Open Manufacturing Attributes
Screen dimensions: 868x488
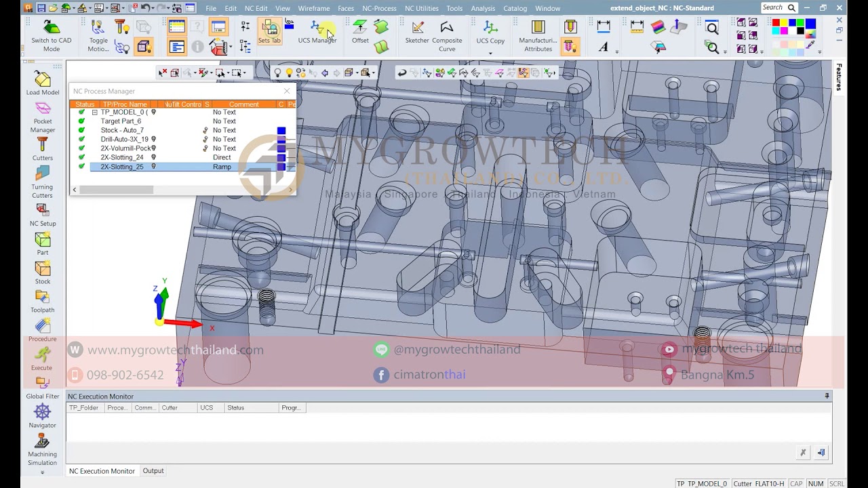(x=538, y=36)
